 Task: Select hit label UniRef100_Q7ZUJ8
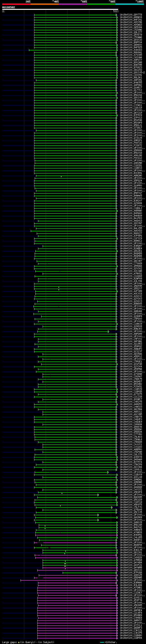point(131,138)
